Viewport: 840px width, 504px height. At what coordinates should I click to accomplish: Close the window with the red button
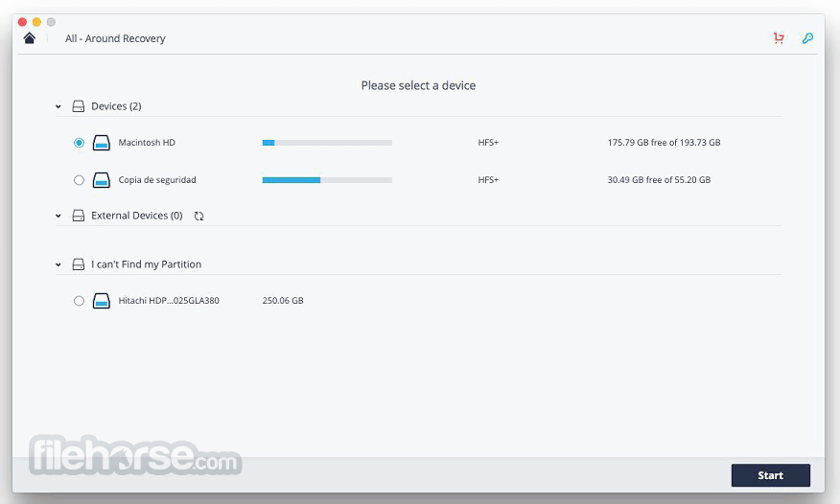(x=22, y=22)
